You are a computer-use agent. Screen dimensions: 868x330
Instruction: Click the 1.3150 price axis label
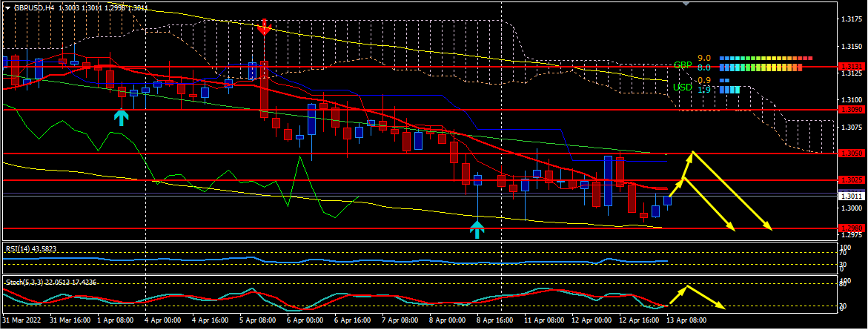click(852, 46)
